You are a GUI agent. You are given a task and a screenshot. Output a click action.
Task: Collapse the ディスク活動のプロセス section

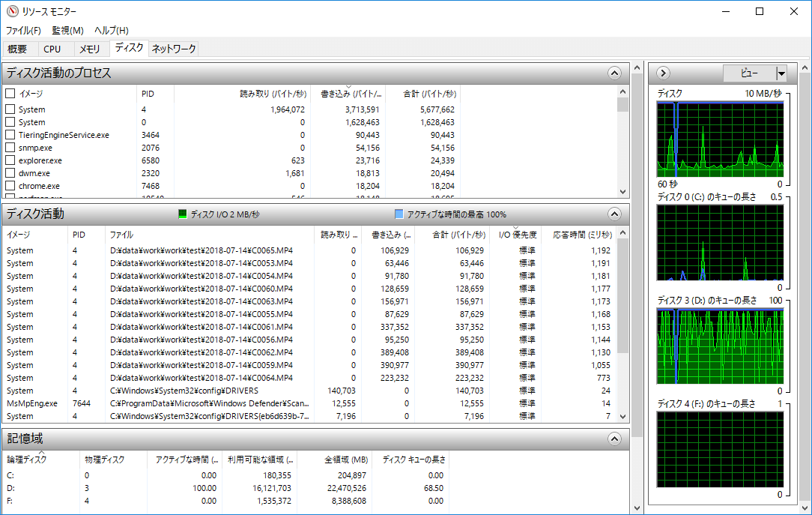coord(614,73)
